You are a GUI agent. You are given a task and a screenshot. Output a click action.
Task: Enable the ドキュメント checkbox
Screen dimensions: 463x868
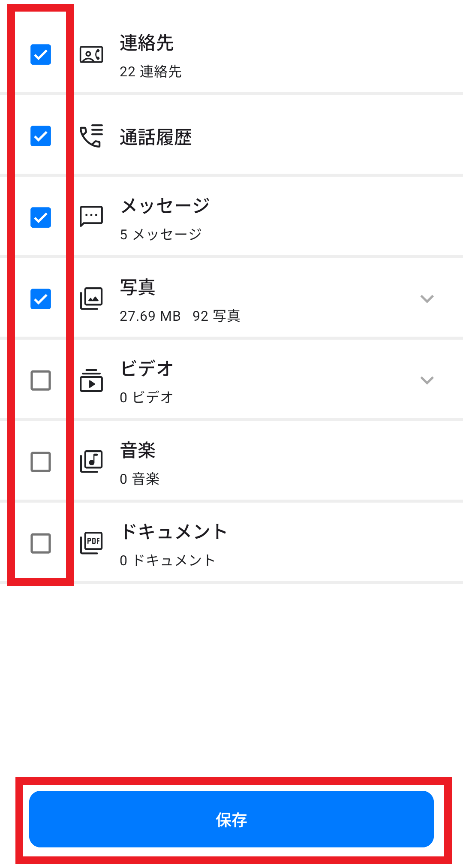coord(41,543)
